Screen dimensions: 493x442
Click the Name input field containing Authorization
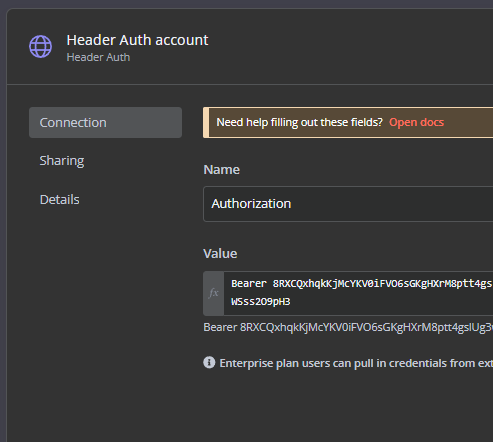348,204
